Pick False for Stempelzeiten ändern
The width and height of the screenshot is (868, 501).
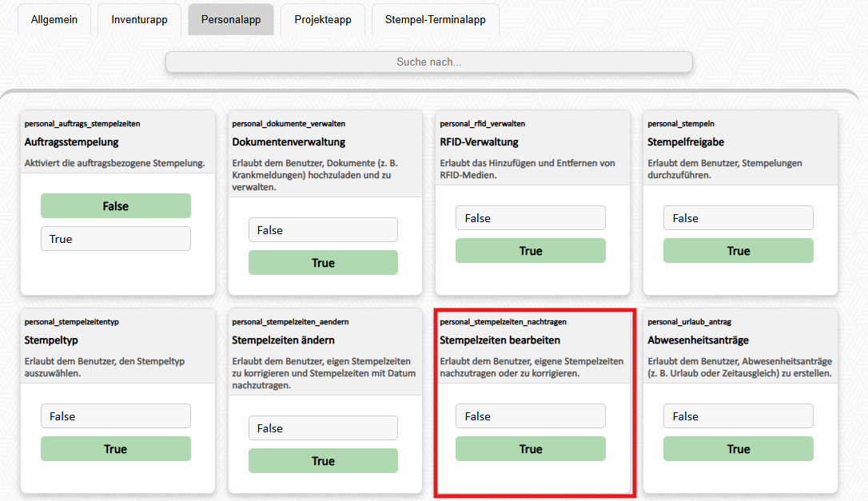tap(323, 428)
